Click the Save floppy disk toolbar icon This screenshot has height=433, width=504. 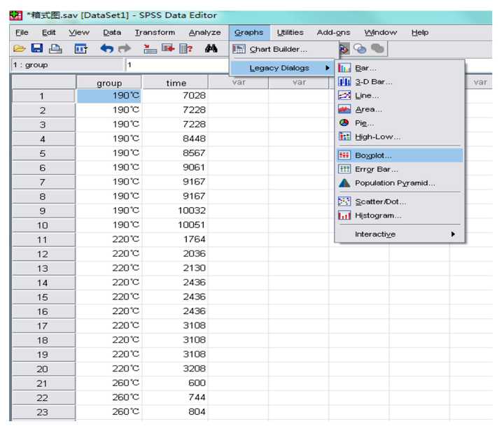pos(37,48)
